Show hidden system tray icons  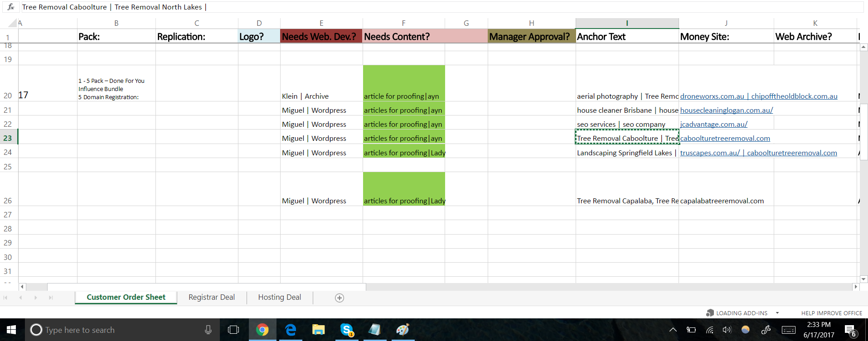click(673, 330)
